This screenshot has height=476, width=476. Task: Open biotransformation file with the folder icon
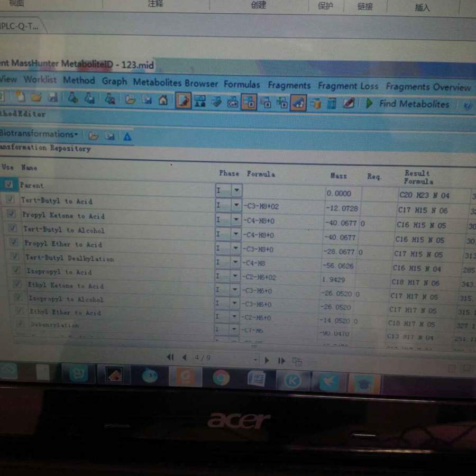[93, 136]
